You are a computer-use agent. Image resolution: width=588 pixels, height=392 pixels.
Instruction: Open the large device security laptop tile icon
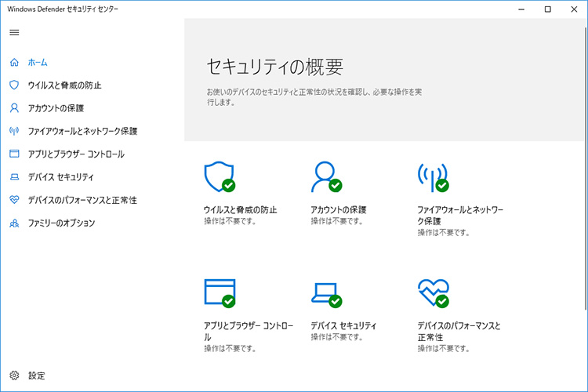[327, 296]
